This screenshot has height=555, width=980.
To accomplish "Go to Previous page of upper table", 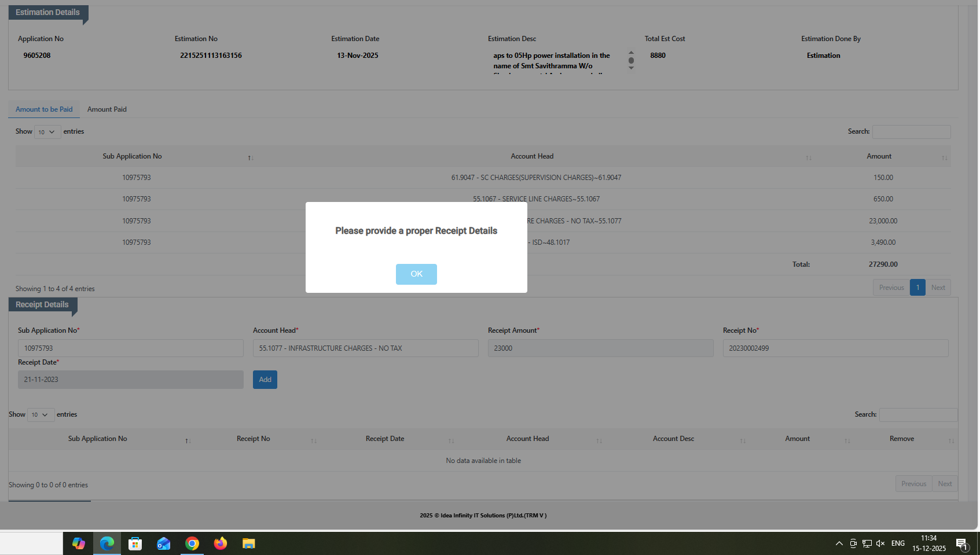I will (x=891, y=288).
